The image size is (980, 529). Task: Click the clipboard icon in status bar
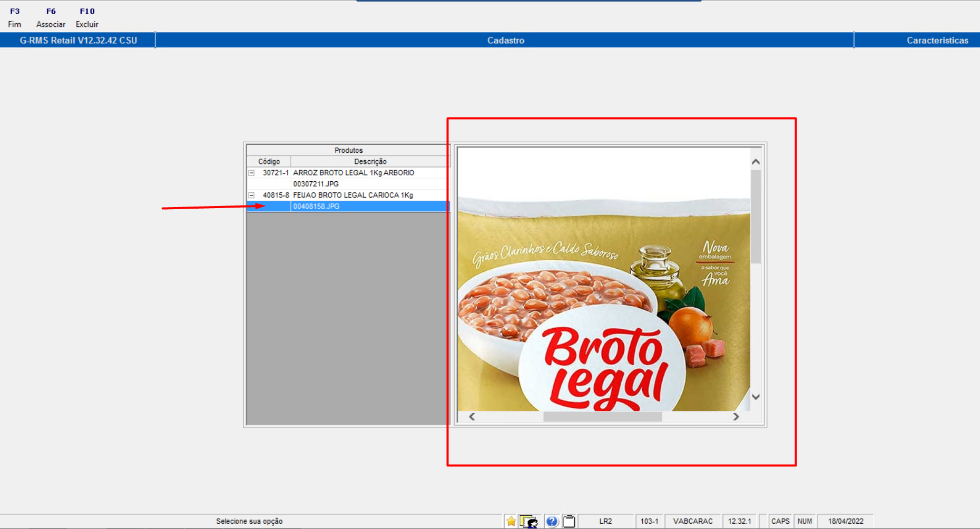(x=569, y=521)
